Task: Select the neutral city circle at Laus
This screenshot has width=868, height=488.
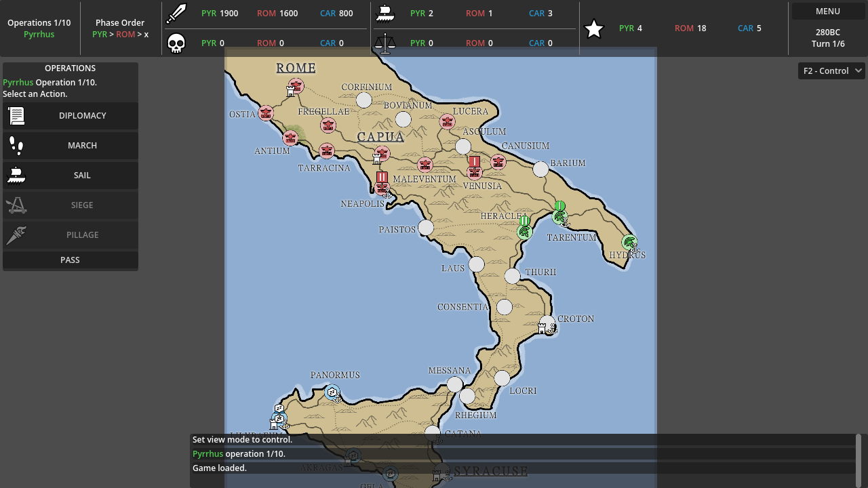Action: [x=477, y=264]
